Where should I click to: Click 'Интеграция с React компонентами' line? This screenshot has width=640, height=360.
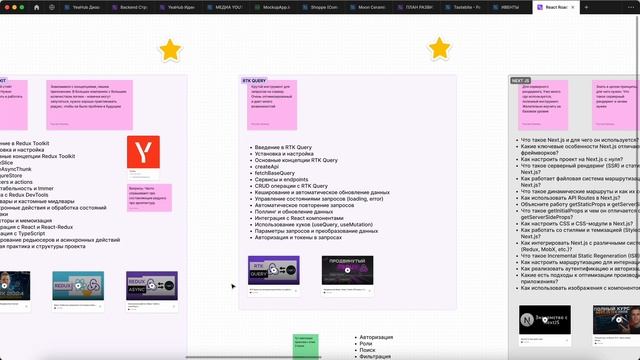click(299, 218)
